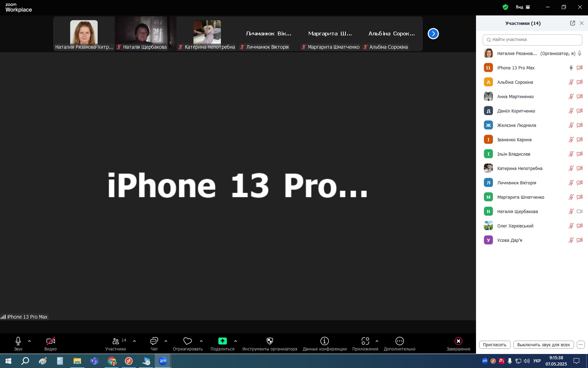
Task: Open the Chat panel icon
Action: pos(154,341)
